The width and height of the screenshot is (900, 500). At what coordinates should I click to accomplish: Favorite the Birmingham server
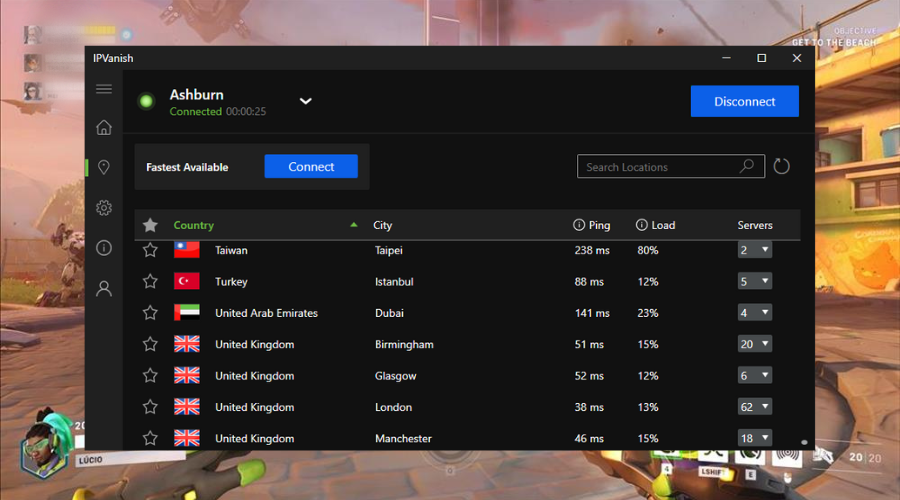point(150,344)
